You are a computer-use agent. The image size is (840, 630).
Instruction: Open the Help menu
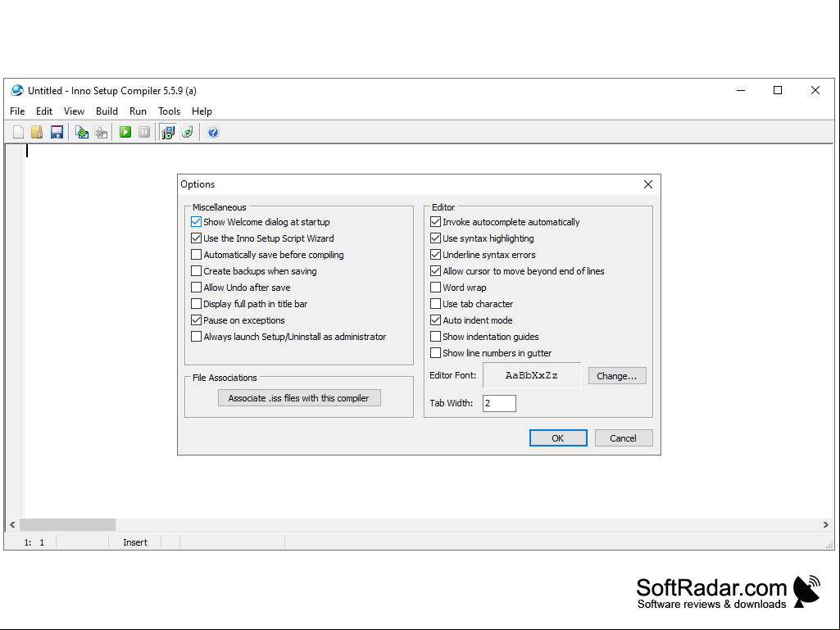pos(202,111)
